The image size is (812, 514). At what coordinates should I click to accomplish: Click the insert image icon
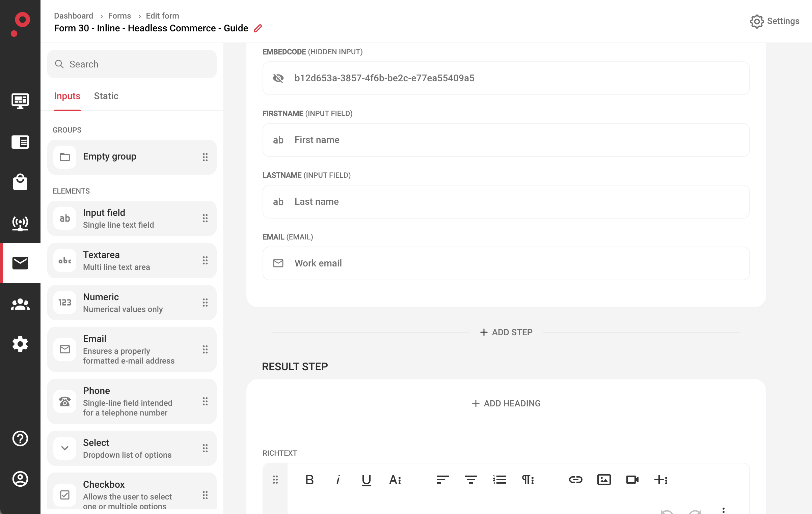[x=604, y=480]
